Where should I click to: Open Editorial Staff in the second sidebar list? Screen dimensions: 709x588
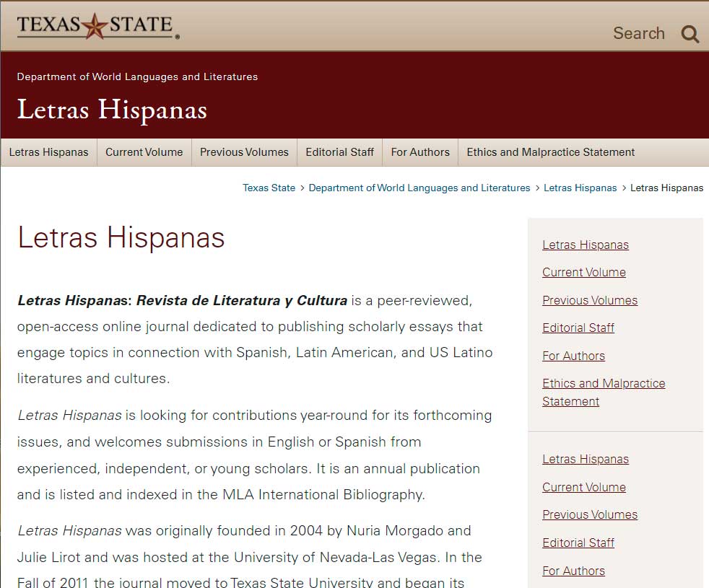[x=578, y=543]
